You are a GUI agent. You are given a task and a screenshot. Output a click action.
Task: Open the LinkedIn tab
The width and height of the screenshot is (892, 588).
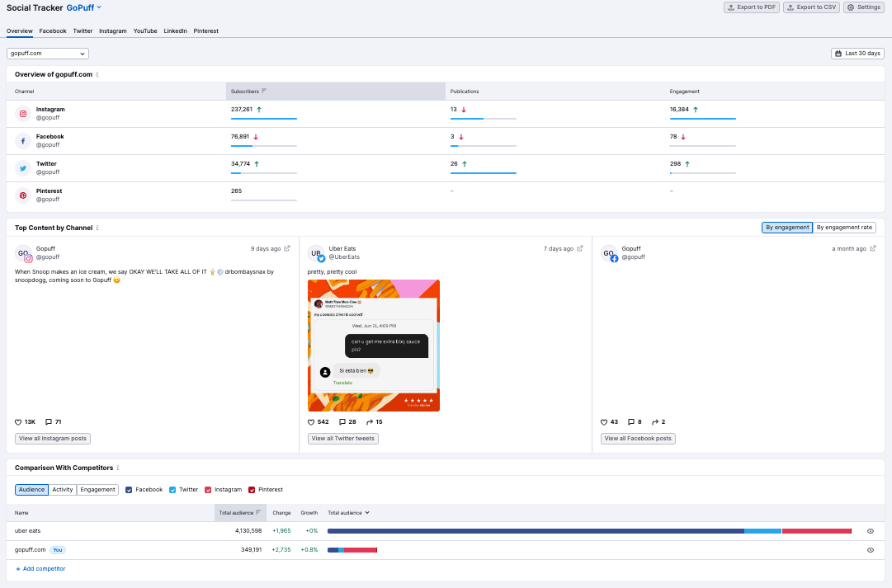[175, 31]
